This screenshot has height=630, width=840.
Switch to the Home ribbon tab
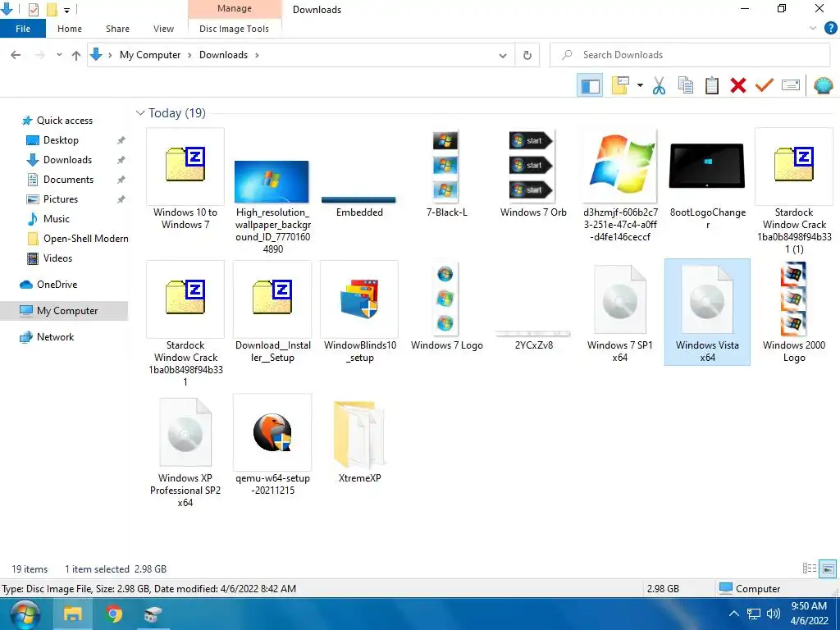coord(70,29)
